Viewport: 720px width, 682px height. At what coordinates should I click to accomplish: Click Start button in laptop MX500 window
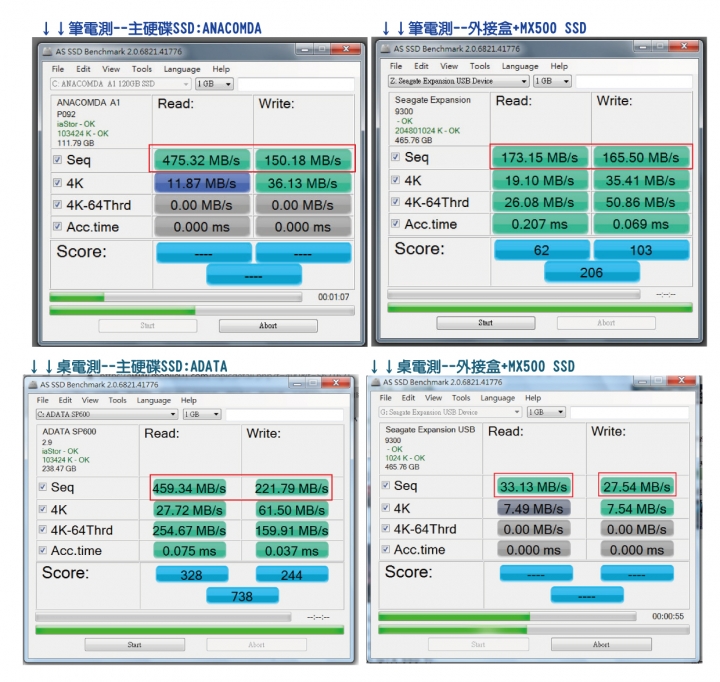485,323
